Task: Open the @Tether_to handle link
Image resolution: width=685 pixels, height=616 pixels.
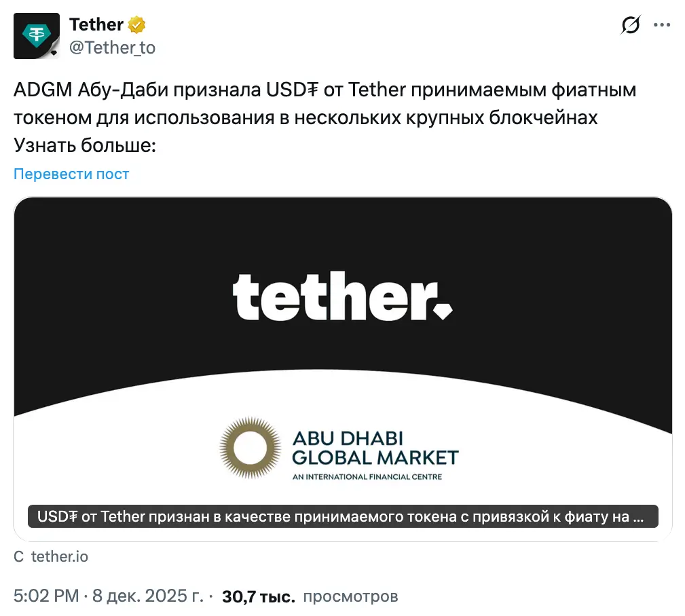Action: coord(112,47)
